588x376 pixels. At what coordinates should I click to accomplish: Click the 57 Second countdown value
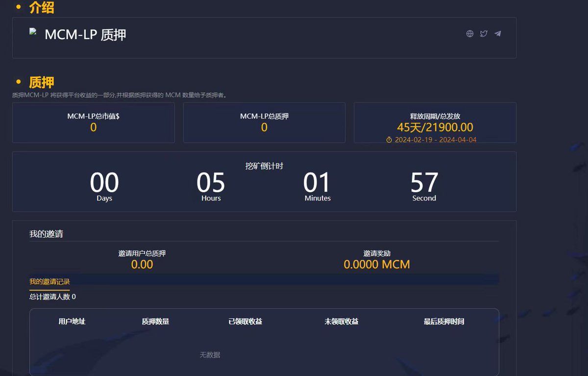click(x=424, y=182)
